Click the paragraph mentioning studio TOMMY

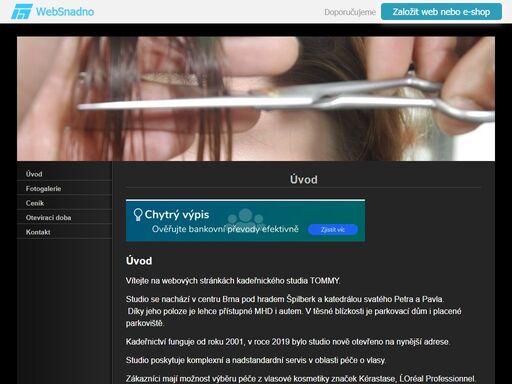233,281
